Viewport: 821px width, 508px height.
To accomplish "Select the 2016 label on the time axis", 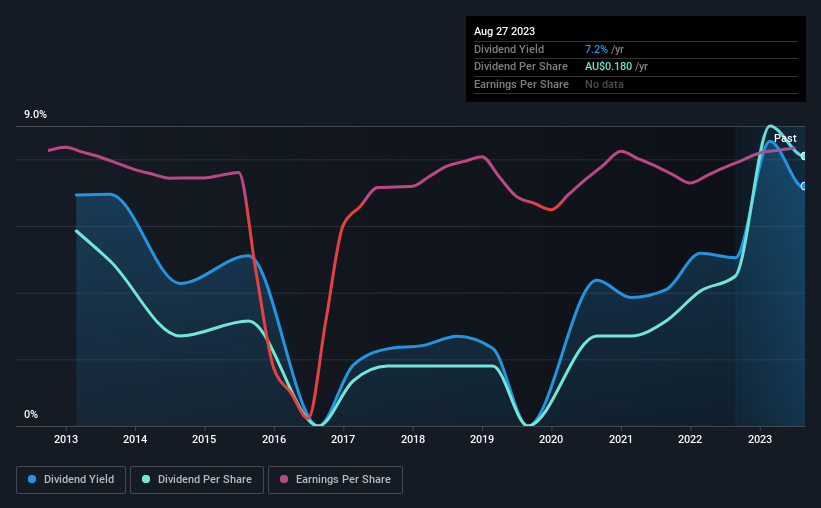I will pyautogui.click(x=274, y=439).
